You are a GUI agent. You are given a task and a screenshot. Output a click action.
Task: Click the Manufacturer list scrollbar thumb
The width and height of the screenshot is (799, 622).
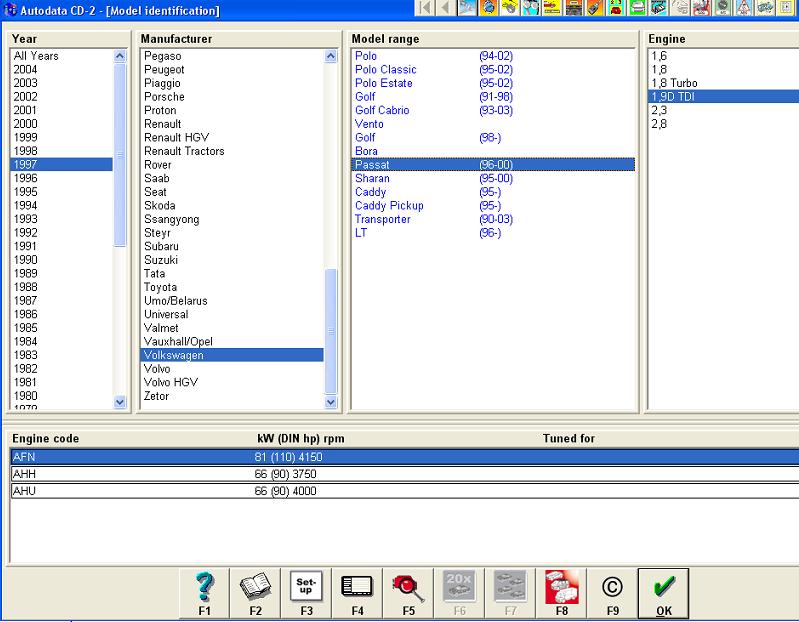point(331,331)
